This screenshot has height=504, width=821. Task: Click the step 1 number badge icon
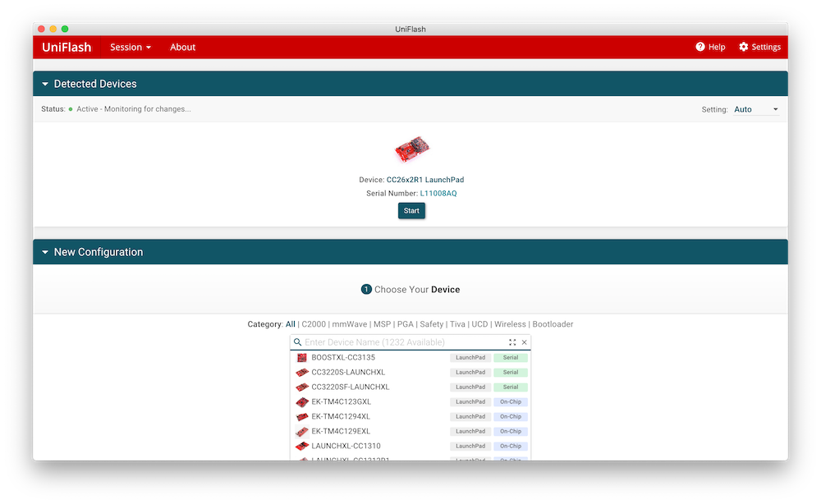pos(366,290)
